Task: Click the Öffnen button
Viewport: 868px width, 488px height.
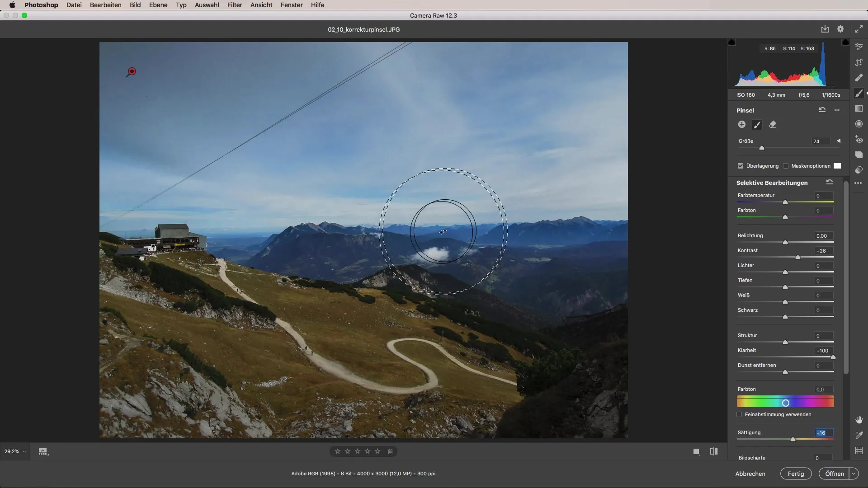Action: pyautogui.click(x=835, y=474)
